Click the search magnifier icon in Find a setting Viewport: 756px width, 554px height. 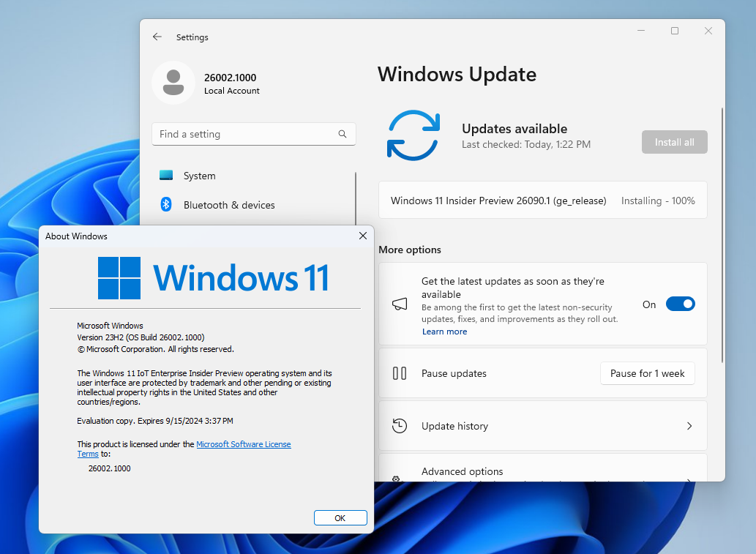tap(343, 134)
